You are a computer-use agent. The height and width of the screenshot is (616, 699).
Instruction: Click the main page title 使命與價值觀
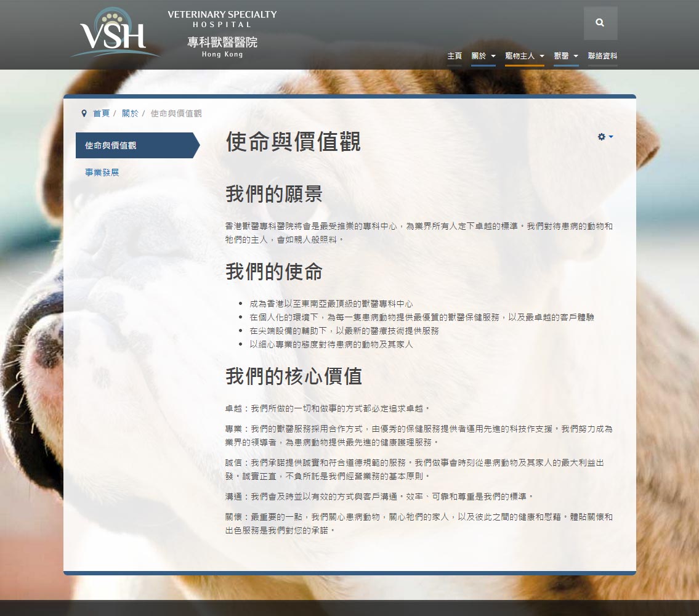[293, 142]
